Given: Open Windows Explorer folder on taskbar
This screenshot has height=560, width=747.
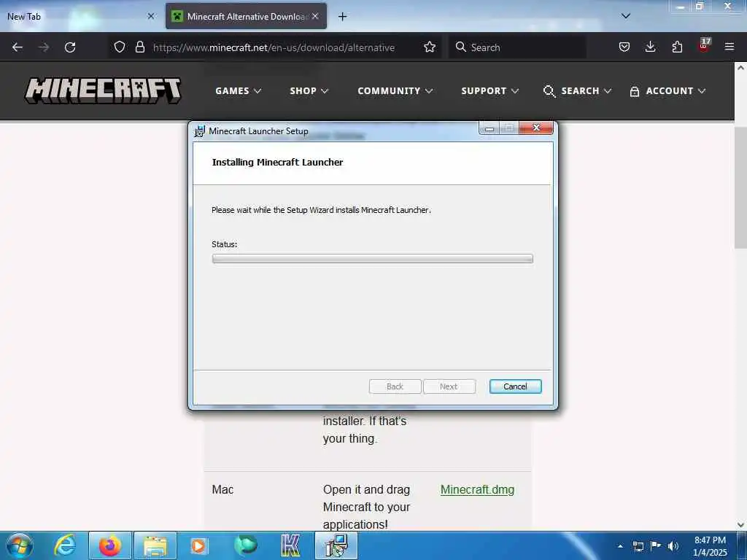Looking at the screenshot, I should click(155, 545).
